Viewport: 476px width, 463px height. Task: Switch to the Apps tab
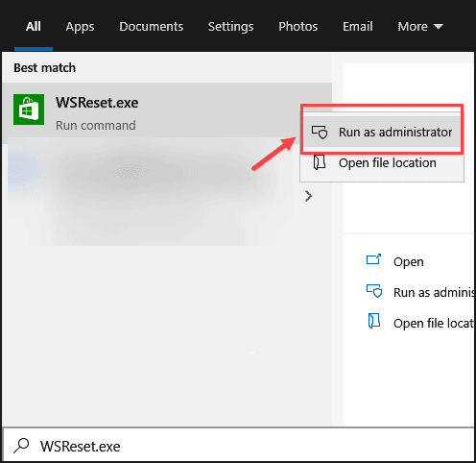[x=80, y=27]
